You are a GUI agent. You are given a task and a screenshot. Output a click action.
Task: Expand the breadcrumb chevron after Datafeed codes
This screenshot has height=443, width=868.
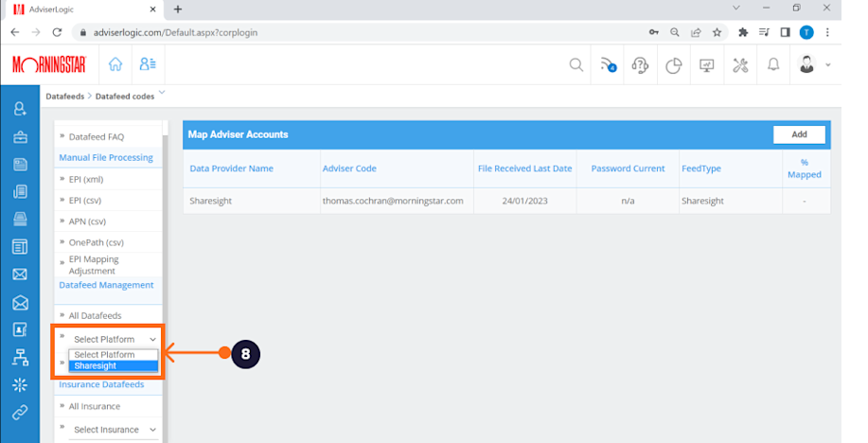click(x=162, y=92)
